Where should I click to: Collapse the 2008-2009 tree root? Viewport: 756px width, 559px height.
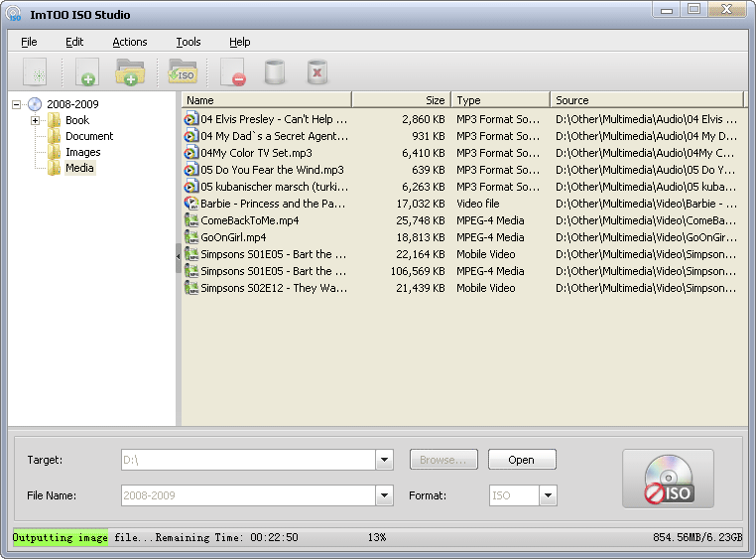[x=17, y=104]
